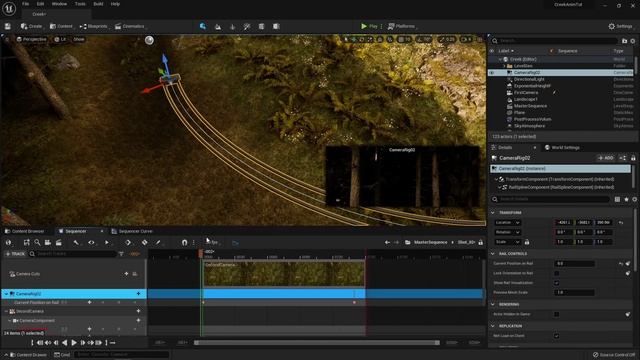Screen dimensions: 640x360
Task: Activate the Select mode icon
Action: click(x=203, y=26)
